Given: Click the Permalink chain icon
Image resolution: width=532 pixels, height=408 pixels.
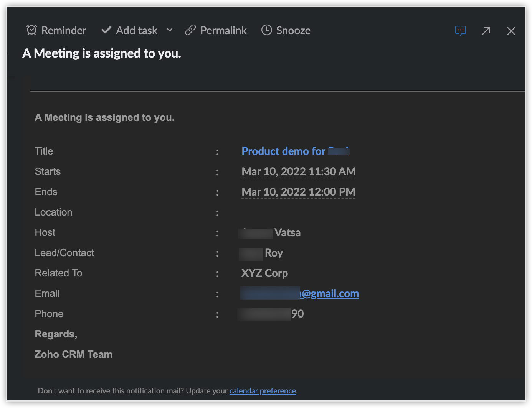Looking at the screenshot, I should (190, 30).
